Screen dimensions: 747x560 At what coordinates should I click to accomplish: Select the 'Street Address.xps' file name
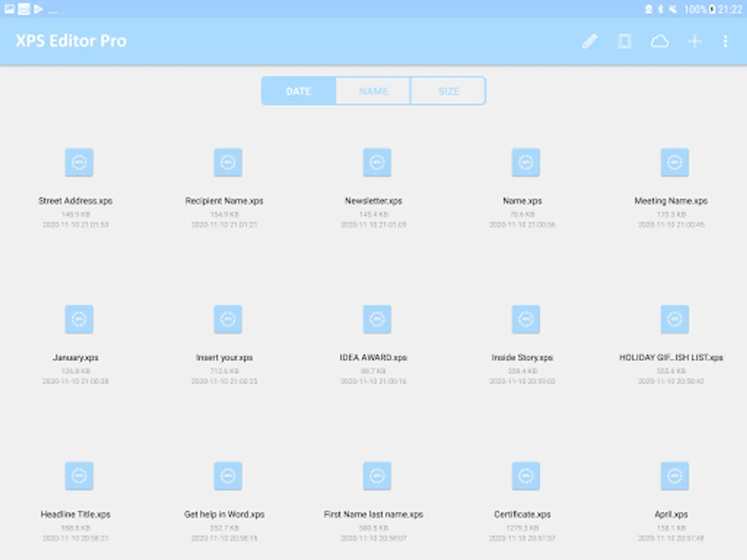[75, 201]
